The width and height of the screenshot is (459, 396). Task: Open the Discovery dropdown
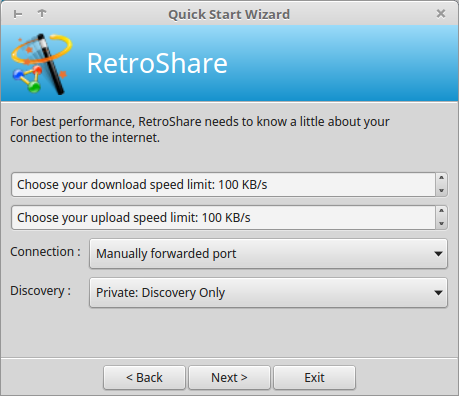point(268,293)
